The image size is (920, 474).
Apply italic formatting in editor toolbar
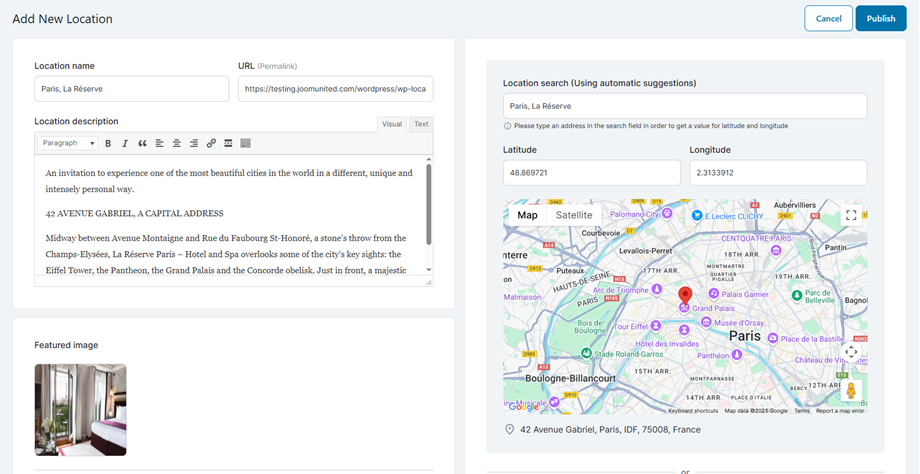click(125, 144)
